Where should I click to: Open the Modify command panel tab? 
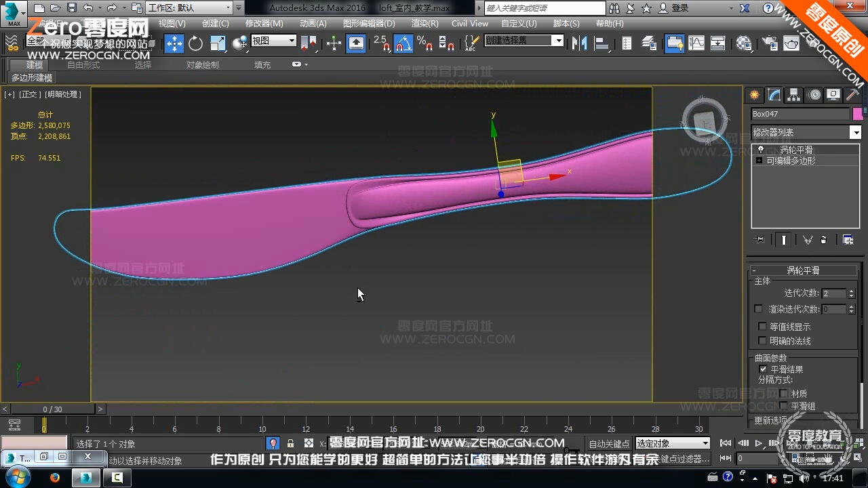pyautogui.click(x=774, y=95)
